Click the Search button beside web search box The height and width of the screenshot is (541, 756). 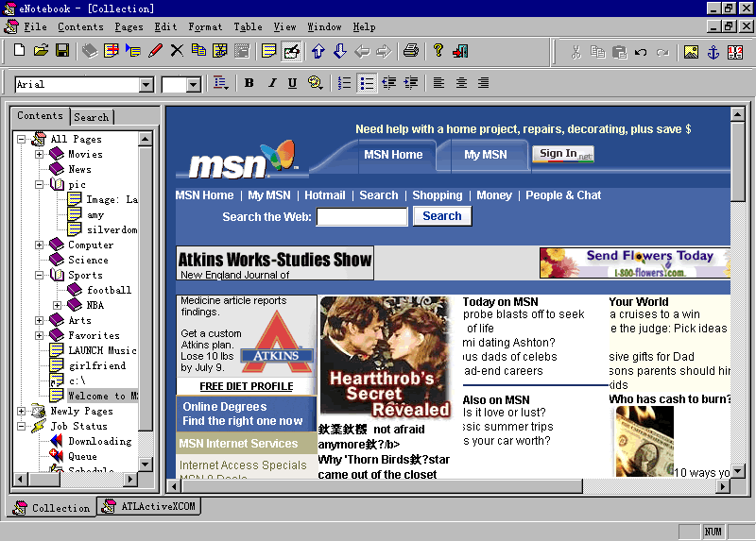(442, 216)
